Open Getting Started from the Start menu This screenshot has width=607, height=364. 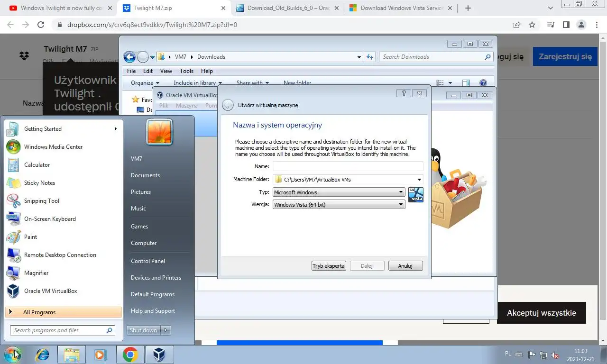tap(63, 129)
